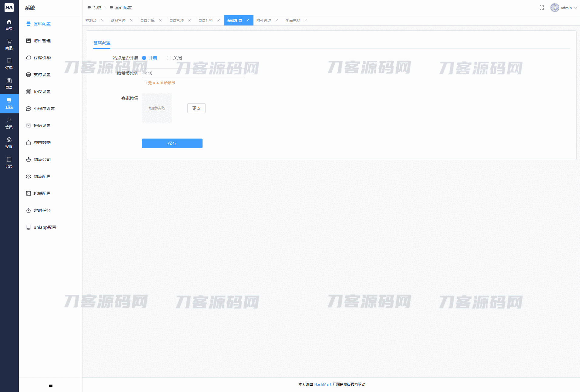Select the 基础配置 form tab heading

(102, 43)
